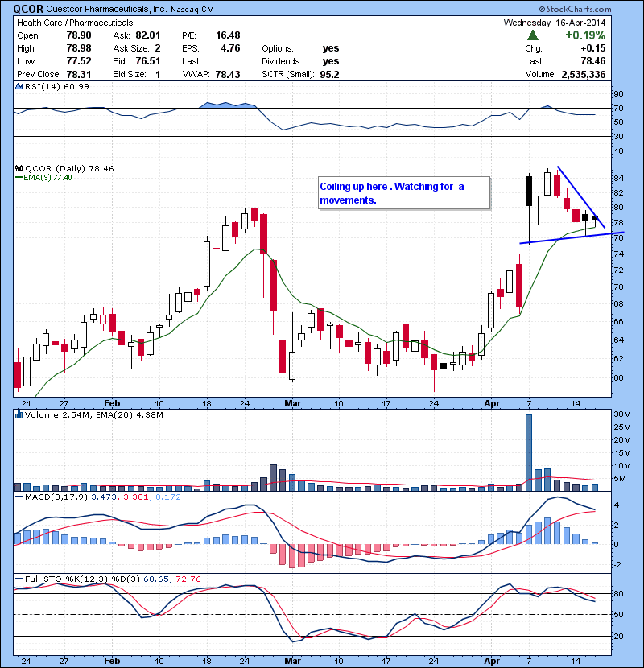This screenshot has height=668, width=644.
Task: Click the date Wednesday 16-Apr-2014
Action: pyautogui.click(x=555, y=23)
